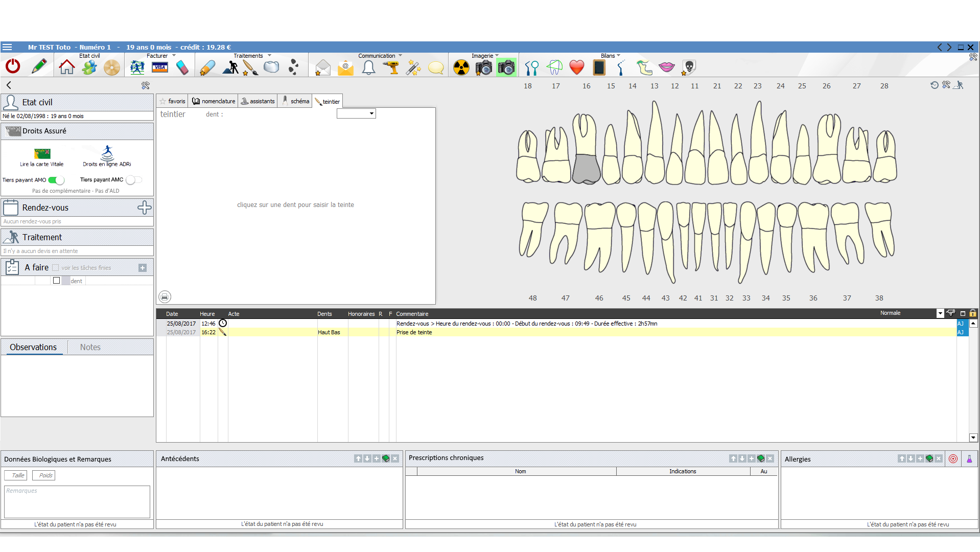Click the CD disc icon in Etat civil
Image resolution: width=980 pixels, height=552 pixels.
pos(111,67)
